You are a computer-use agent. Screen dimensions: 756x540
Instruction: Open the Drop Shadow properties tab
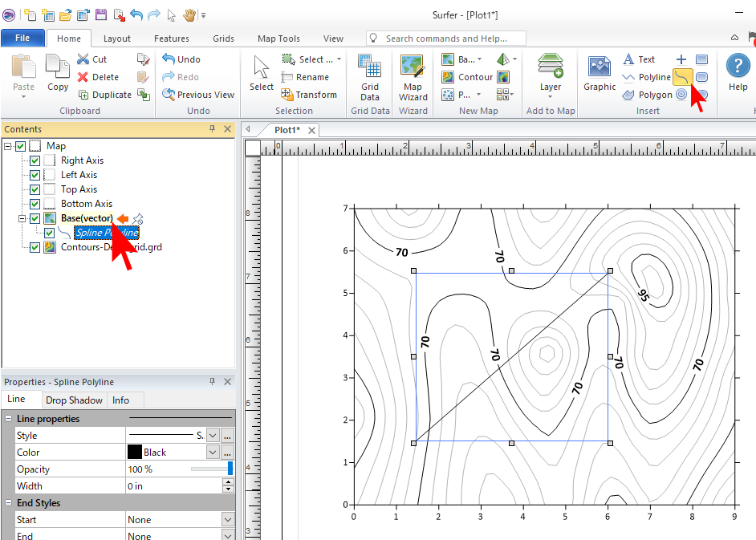74,400
